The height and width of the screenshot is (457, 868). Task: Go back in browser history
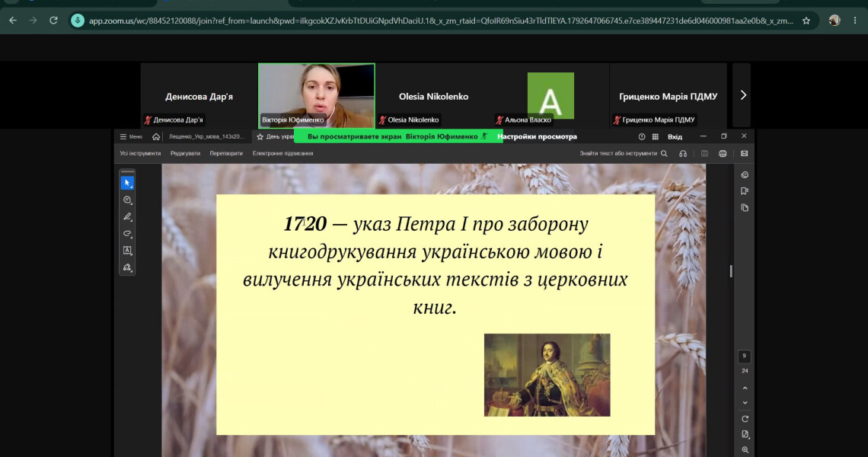coord(13,21)
